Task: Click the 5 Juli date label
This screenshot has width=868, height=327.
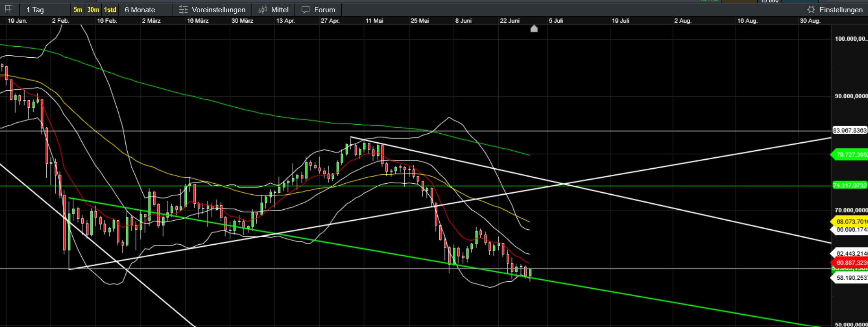Action: pos(556,21)
